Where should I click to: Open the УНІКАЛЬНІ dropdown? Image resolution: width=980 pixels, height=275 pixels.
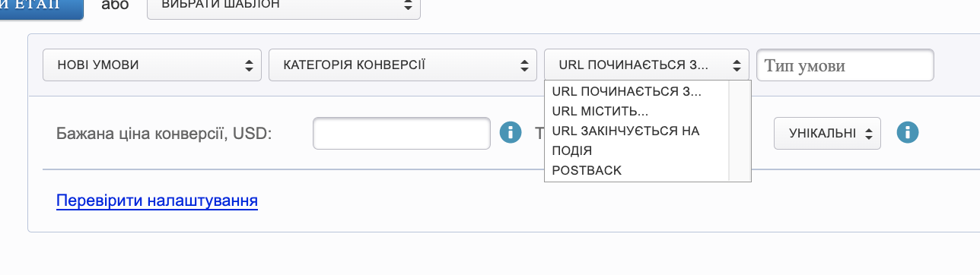tap(827, 133)
